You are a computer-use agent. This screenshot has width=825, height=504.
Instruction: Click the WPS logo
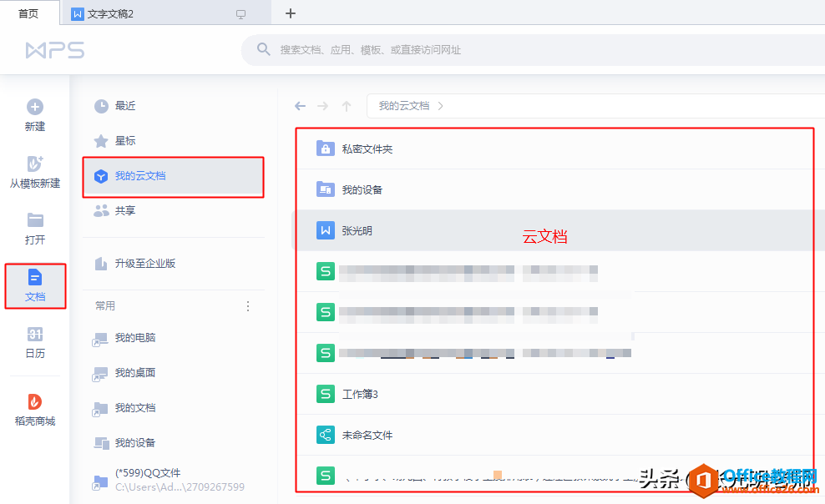tap(55, 50)
